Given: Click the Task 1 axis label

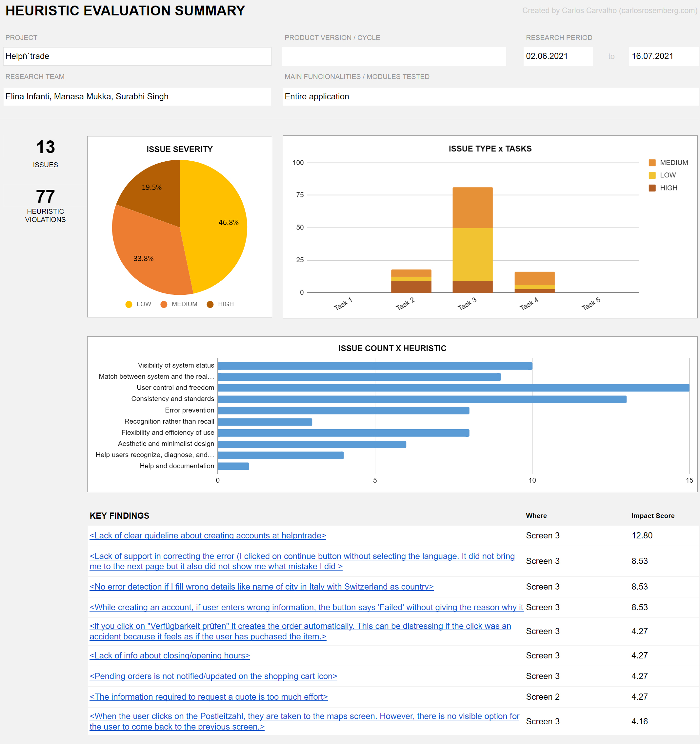Looking at the screenshot, I should [x=343, y=304].
